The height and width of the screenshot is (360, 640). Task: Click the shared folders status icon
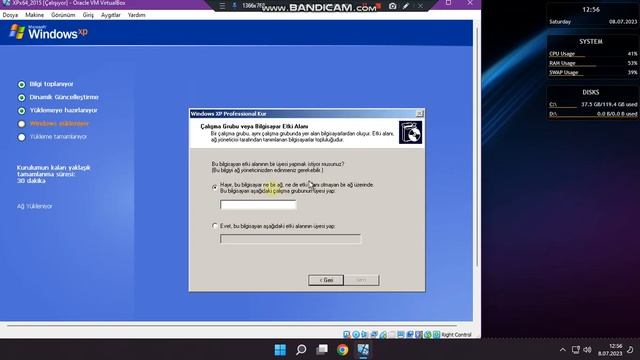(x=392, y=335)
